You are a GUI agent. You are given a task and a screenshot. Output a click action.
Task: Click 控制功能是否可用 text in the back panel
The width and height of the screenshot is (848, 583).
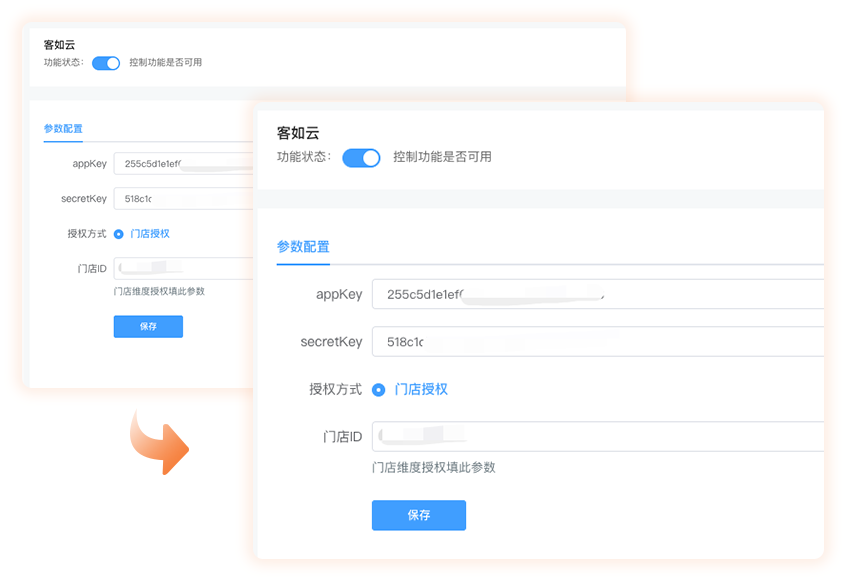coord(165,63)
